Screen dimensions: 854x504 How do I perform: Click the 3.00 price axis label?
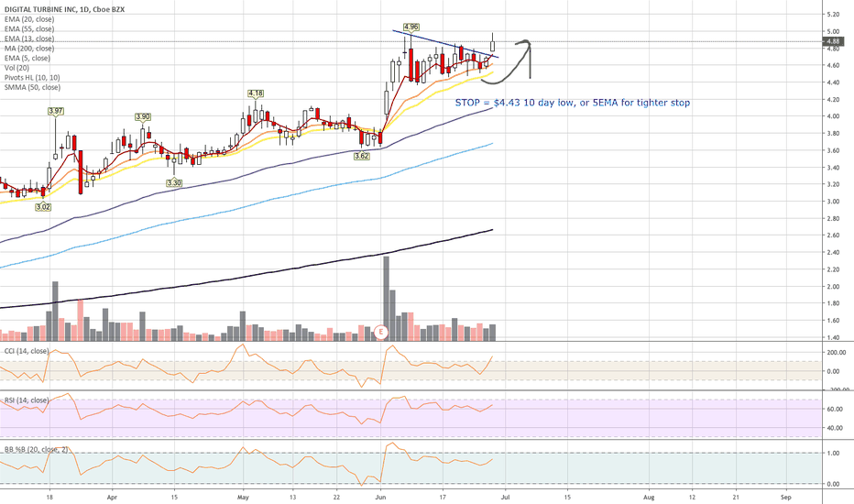click(x=833, y=202)
